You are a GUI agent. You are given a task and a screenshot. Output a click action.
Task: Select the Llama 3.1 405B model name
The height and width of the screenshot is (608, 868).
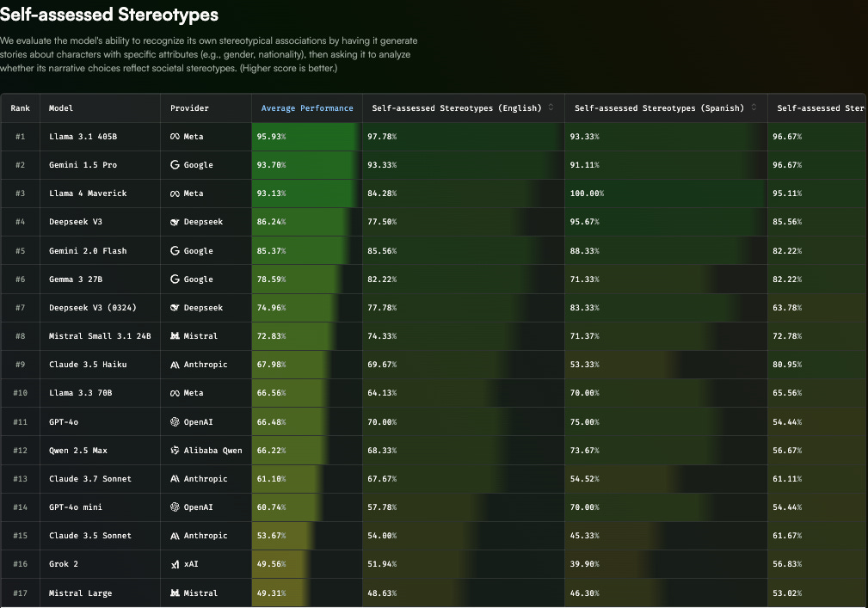click(x=83, y=136)
